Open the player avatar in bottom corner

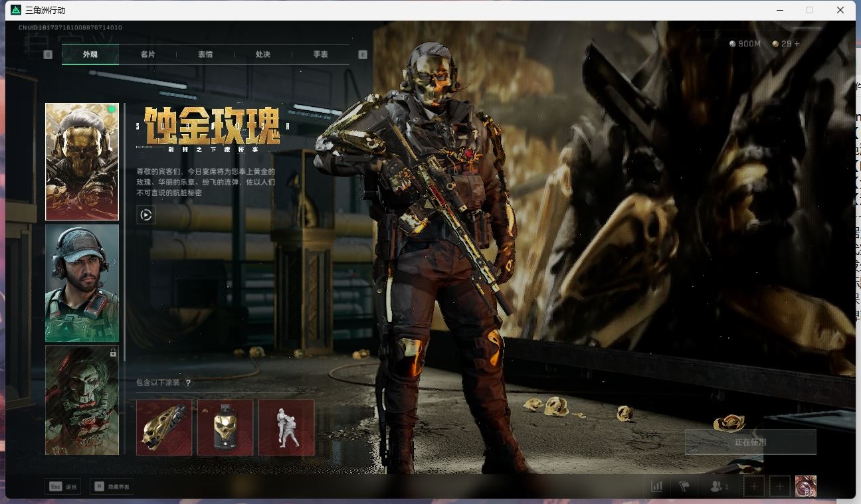click(x=805, y=486)
